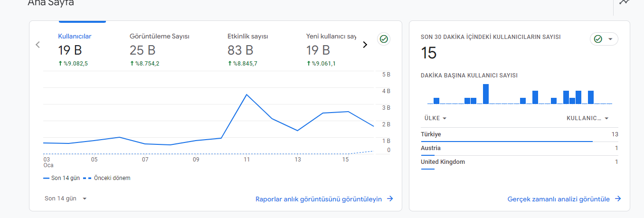The width and height of the screenshot is (644, 218).
Task: Open Gerçek zamanlı analizi görüntüle link
Action: [559, 199]
